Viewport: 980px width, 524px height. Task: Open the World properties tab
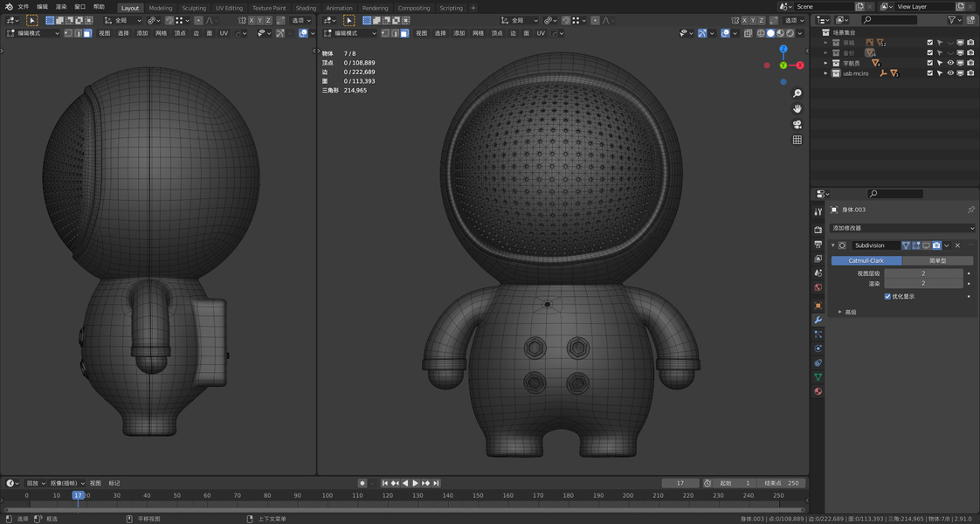click(818, 287)
